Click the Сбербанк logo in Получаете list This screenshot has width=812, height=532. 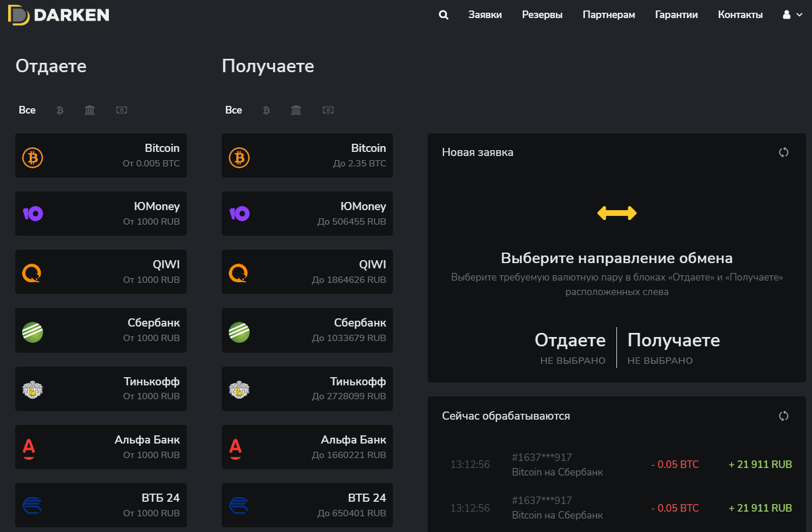tap(239, 332)
